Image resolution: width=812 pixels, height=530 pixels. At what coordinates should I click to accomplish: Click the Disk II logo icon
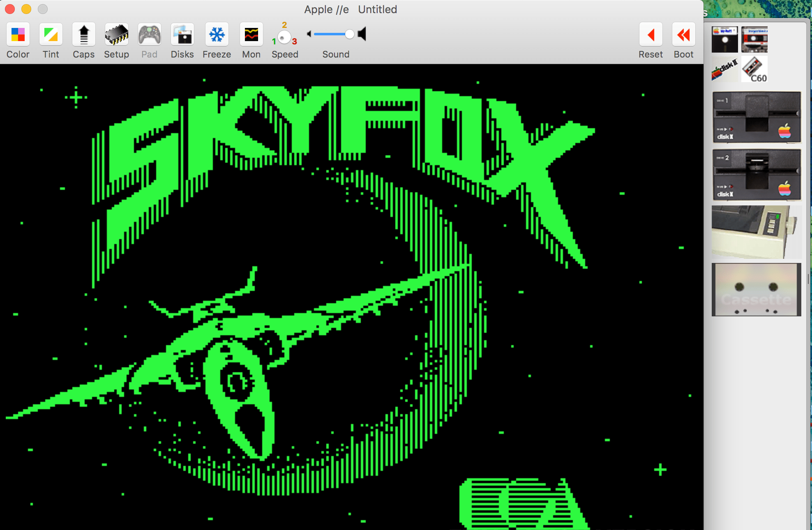(x=724, y=69)
